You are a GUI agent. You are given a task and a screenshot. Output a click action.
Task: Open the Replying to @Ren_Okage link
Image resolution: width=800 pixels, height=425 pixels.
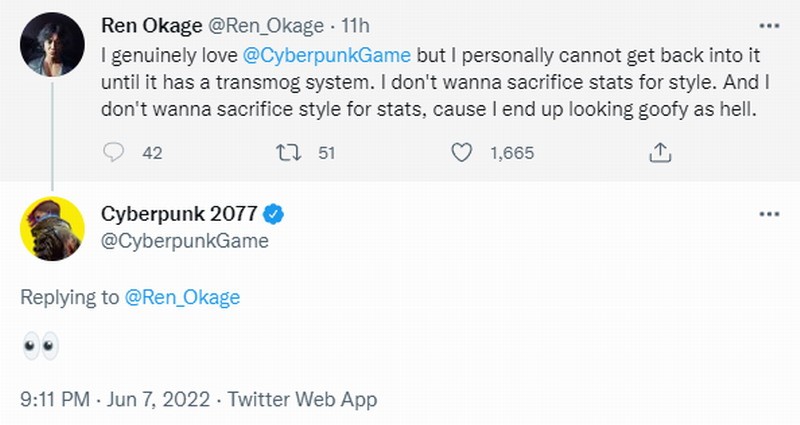(183, 296)
